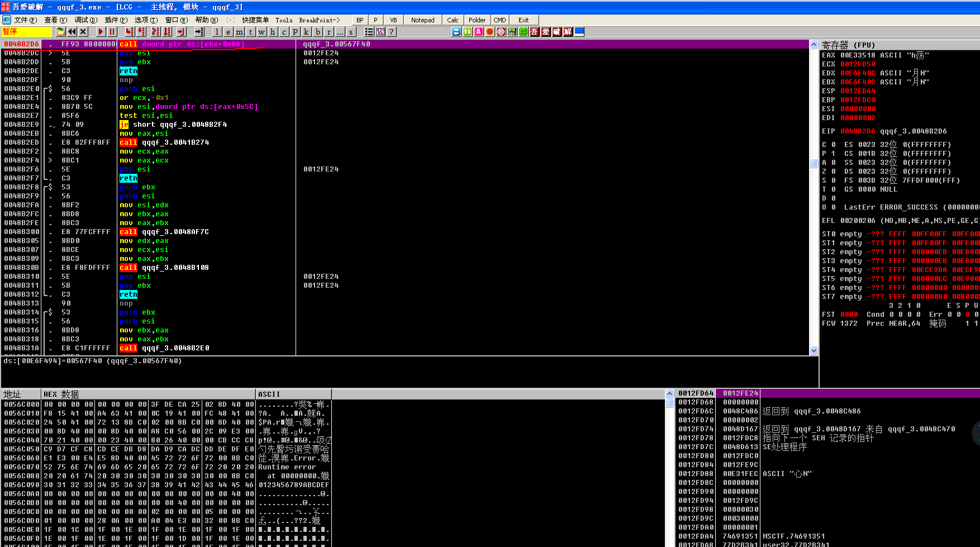Open the 调试 (D) menu
This screenshot has height=547, width=980.
point(85,20)
